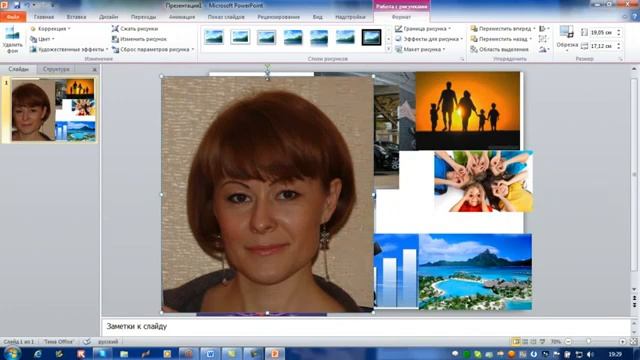The width and height of the screenshot is (640, 360).
Task: Click the zoom slider handle in status bar
Action: [589, 341]
